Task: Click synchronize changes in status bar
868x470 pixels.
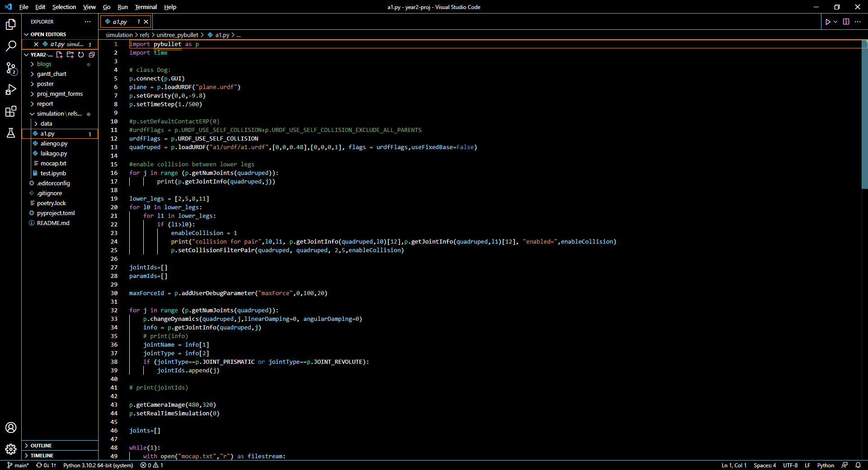Action: 46,465
